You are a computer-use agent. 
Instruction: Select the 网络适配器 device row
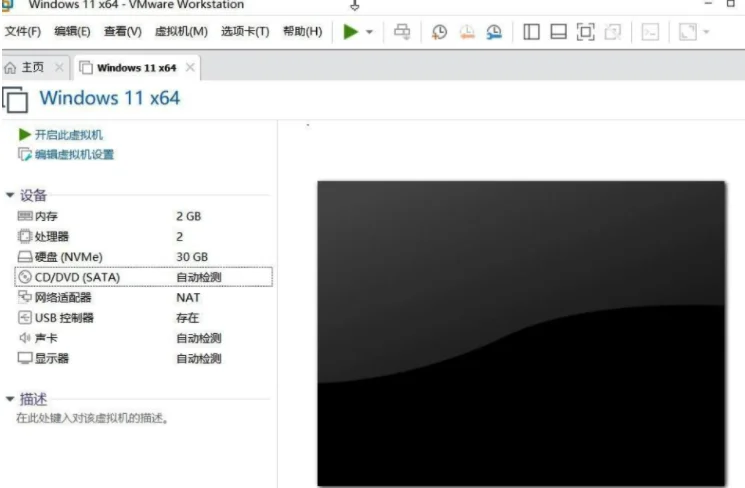coord(143,297)
